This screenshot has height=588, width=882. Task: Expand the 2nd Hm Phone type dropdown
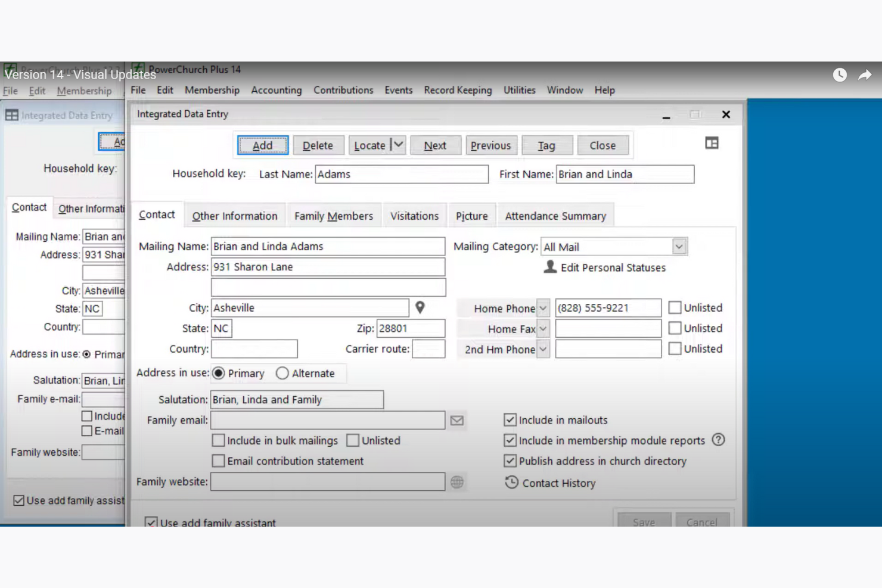(543, 349)
